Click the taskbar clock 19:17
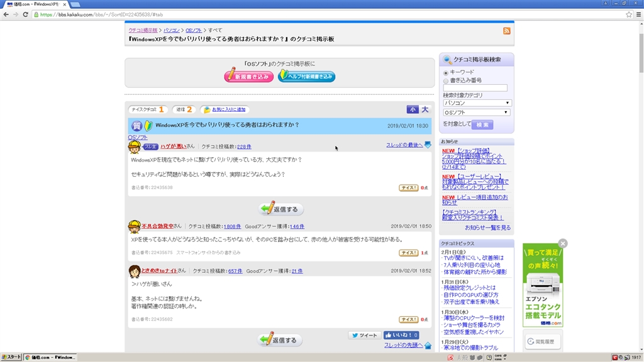The width and height of the screenshot is (644, 362). click(x=636, y=358)
